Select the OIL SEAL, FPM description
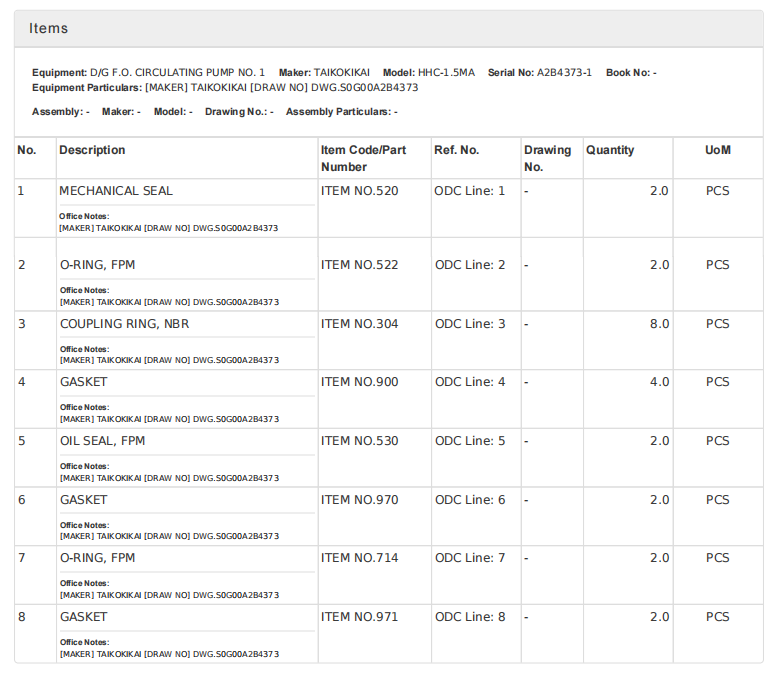Image resolution: width=780 pixels, height=678 pixels. [x=102, y=441]
